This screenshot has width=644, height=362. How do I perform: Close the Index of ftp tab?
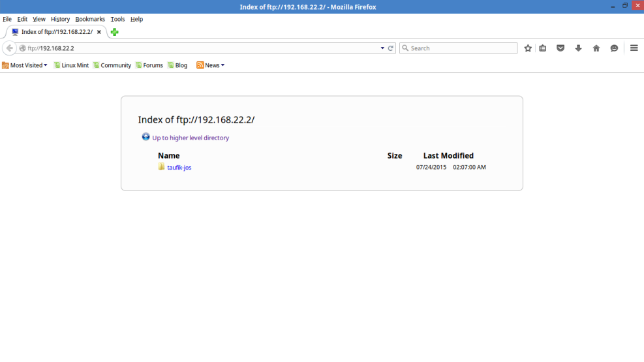(x=99, y=32)
